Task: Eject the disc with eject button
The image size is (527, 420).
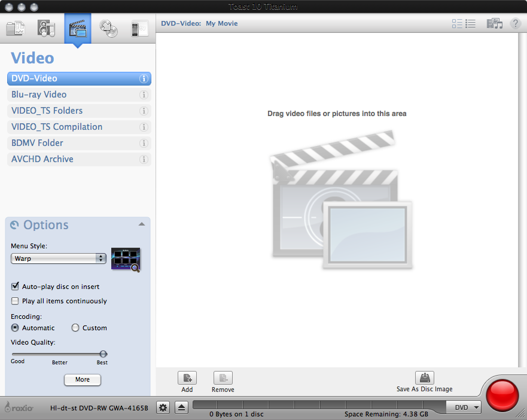Action: [x=181, y=408]
